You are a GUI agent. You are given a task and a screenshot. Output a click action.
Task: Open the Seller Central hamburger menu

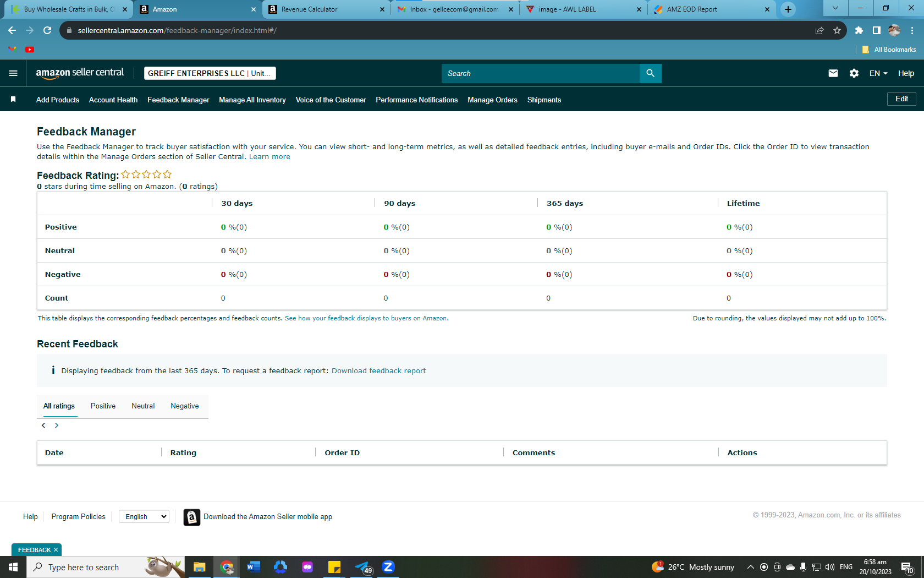pos(13,73)
